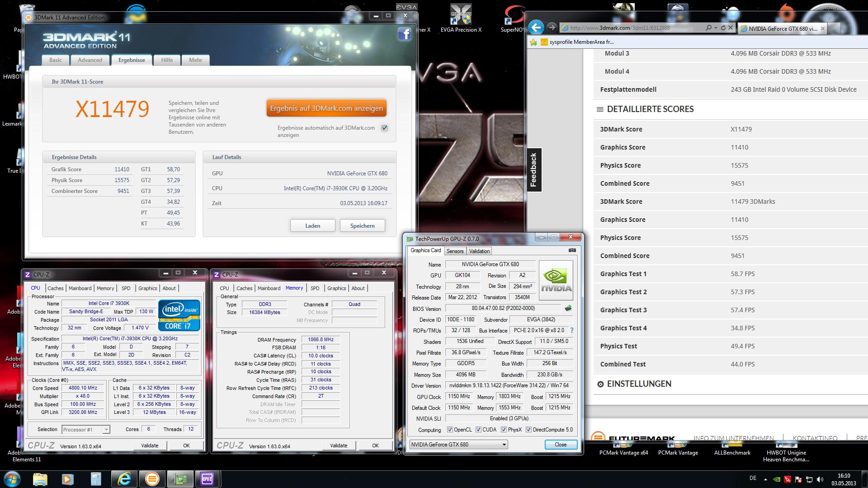Click the search magnifier in address bar
The image size is (868, 488).
click(708, 28)
